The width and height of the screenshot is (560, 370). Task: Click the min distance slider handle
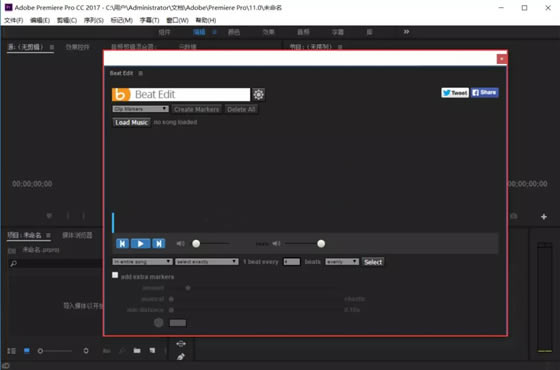pos(171,310)
